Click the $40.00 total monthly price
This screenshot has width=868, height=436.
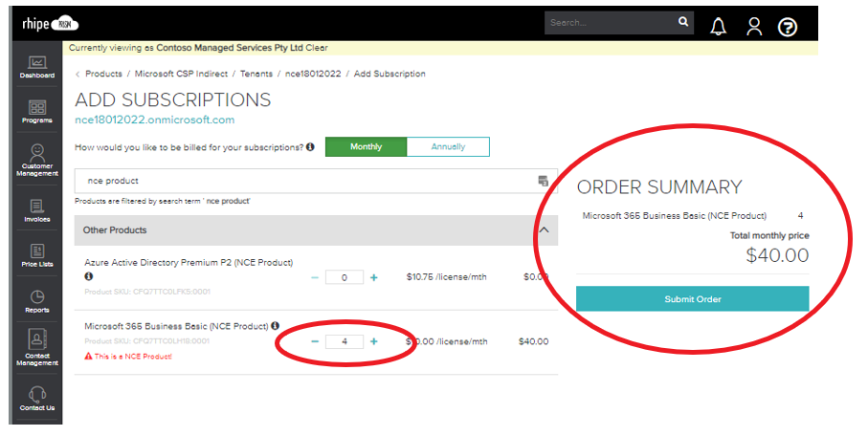coord(777,255)
